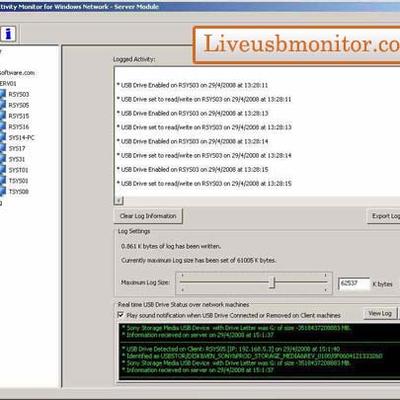400x400 pixels.
Task: Select SYST01 tree label
Action: (x=18, y=170)
